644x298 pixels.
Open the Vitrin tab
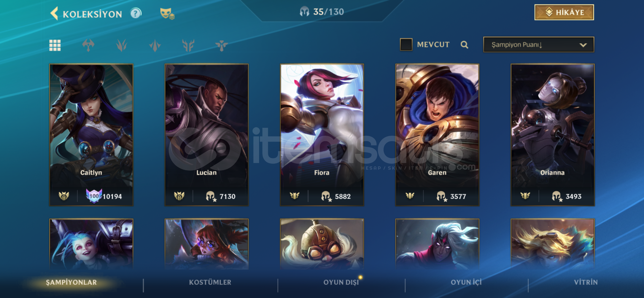click(586, 282)
